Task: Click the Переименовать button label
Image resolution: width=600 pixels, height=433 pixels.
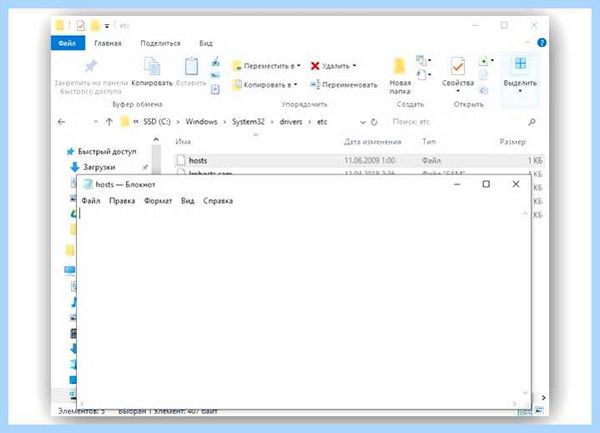Action: click(x=350, y=85)
